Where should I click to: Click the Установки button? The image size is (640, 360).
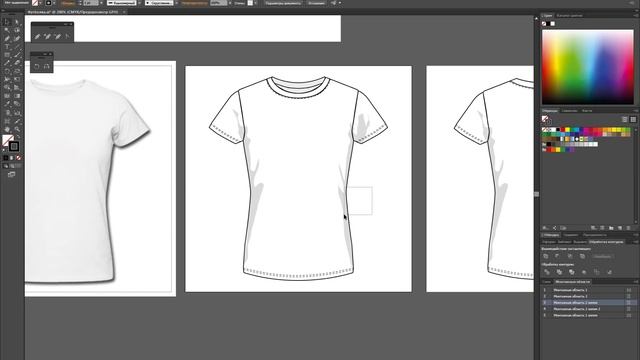tap(316, 3)
